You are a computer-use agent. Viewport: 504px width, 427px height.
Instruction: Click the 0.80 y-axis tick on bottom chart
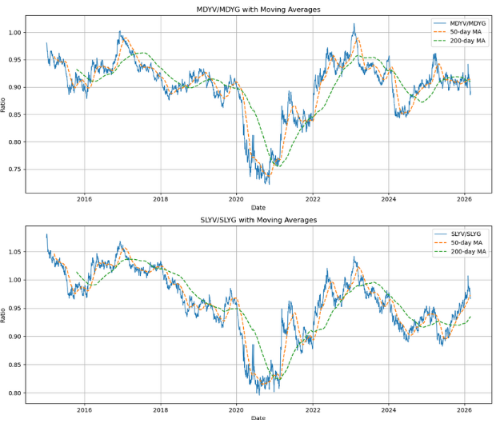[x=16, y=393]
